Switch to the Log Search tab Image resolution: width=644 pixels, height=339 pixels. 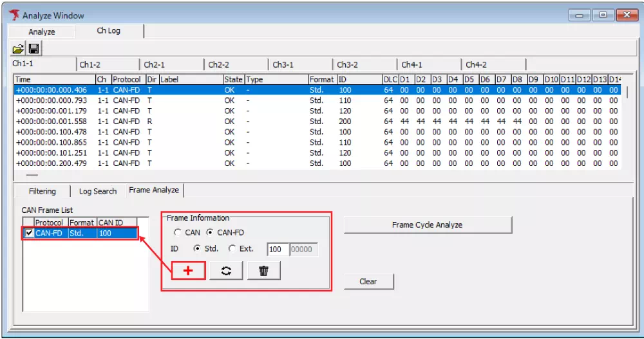[98, 191]
